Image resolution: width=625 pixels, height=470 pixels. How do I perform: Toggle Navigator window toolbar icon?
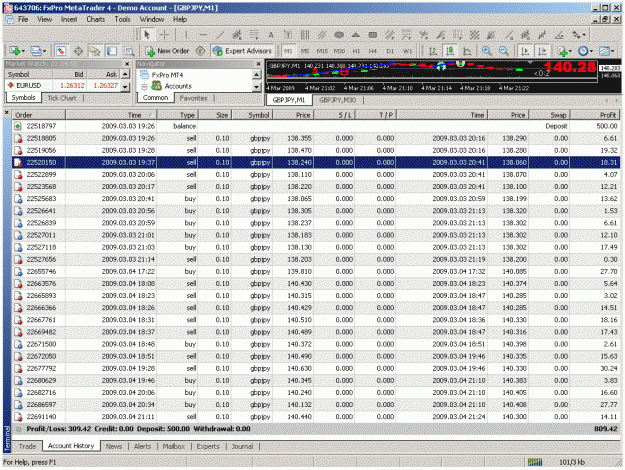tap(95, 51)
